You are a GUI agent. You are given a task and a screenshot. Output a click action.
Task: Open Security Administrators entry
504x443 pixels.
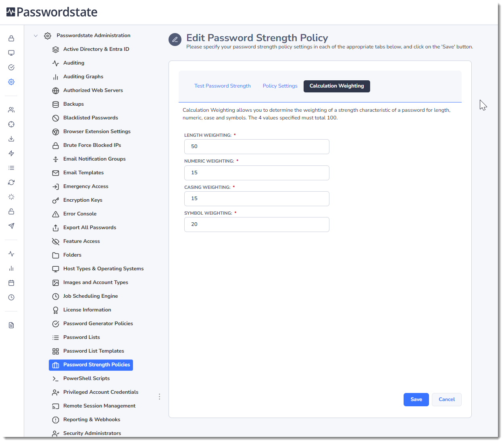(92, 433)
